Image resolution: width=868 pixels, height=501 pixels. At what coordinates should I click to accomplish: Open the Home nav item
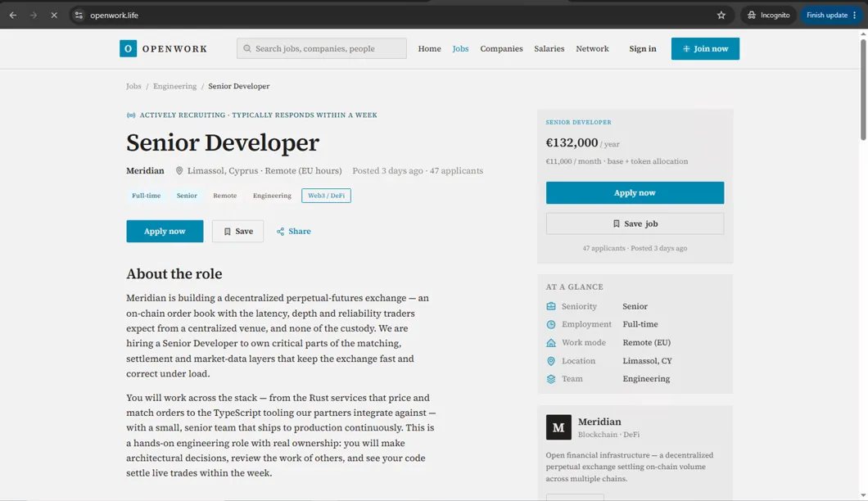[x=430, y=49]
